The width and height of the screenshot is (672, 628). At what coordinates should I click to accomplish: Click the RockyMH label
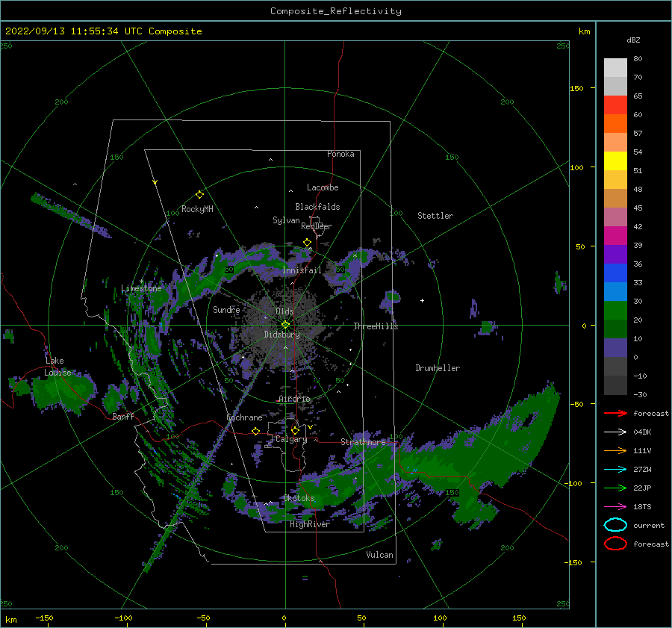pyautogui.click(x=197, y=209)
